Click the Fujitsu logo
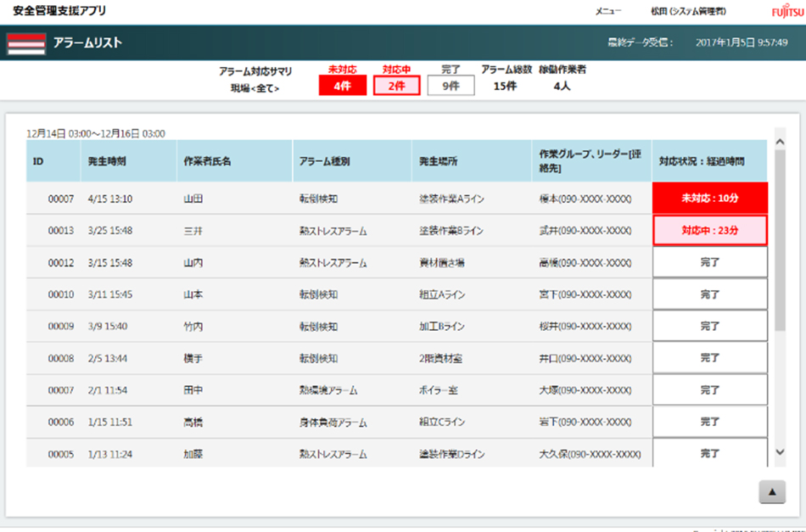This screenshot has height=532, width=806. click(784, 12)
